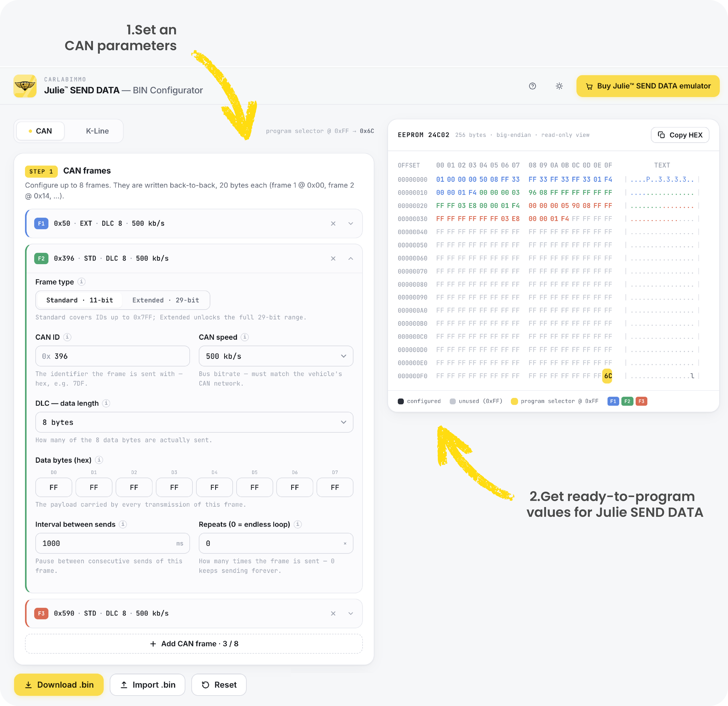Click the "EEPROM 24C02" heading
Image resolution: width=728 pixels, height=706 pixels.
(423, 135)
